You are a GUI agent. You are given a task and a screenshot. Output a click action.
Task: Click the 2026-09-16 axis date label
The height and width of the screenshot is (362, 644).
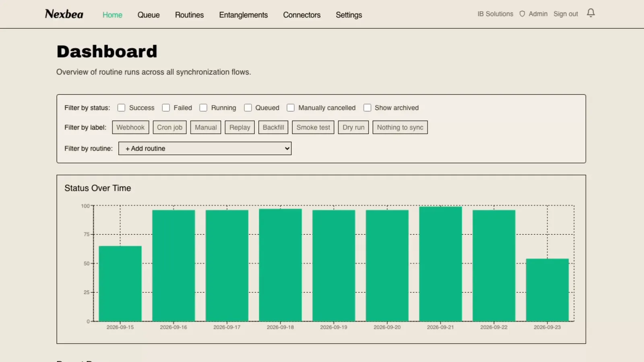tap(173, 327)
